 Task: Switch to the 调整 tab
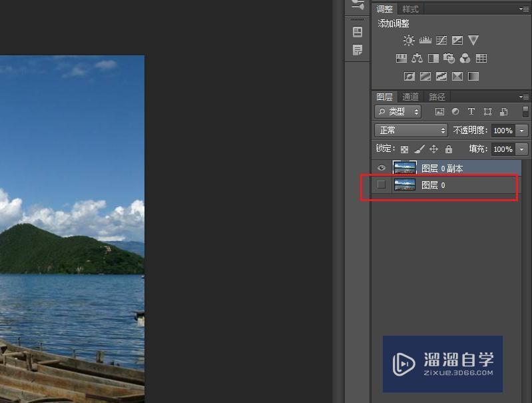pos(384,9)
